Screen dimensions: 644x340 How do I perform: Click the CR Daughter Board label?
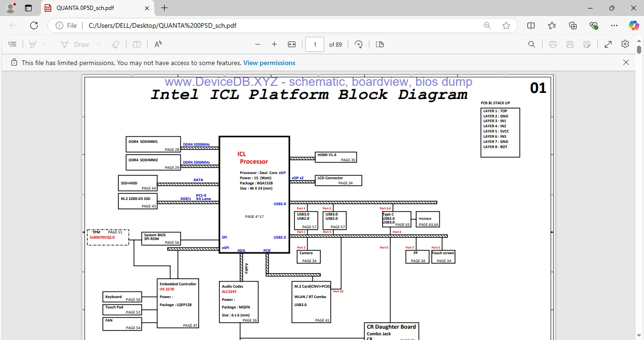point(392,327)
